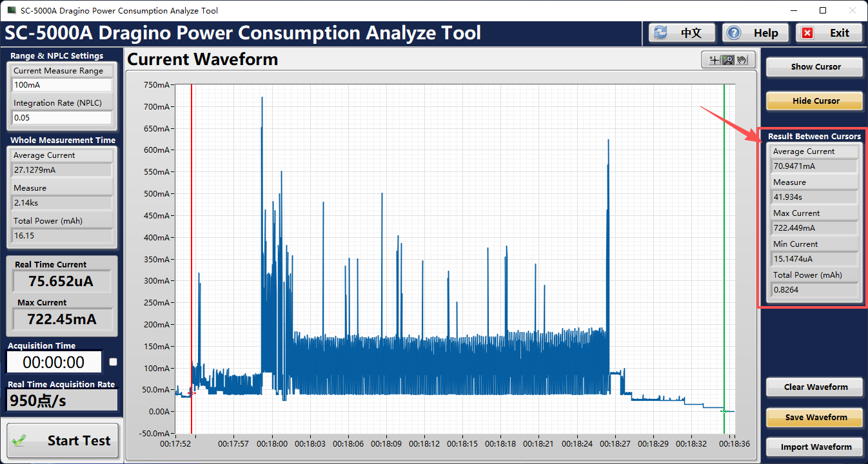Click the 00:18:36 X-axis label
The width and height of the screenshot is (868, 464).
(x=735, y=444)
